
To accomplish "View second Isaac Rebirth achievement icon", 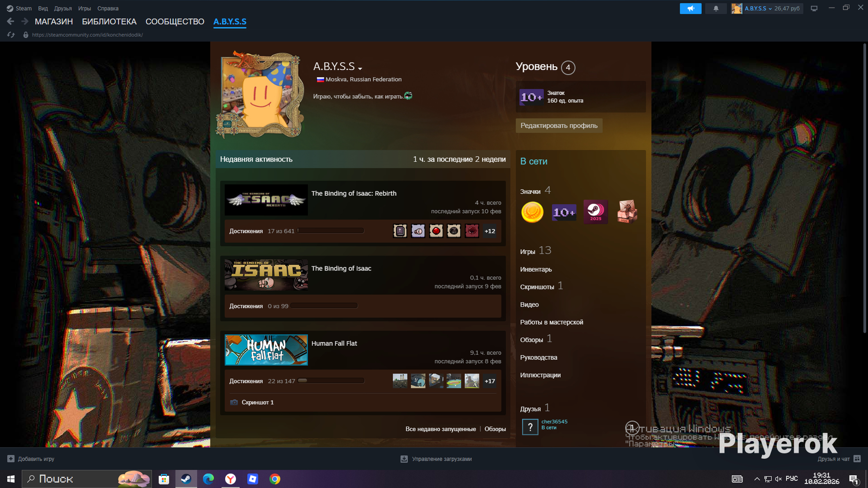I will (418, 231).
